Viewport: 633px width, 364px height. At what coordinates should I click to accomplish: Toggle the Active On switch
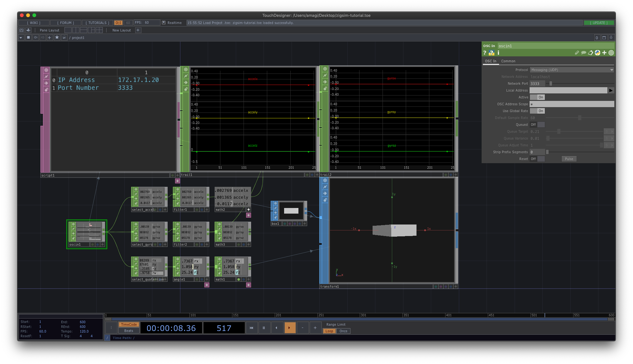click(x=537, y=97)
